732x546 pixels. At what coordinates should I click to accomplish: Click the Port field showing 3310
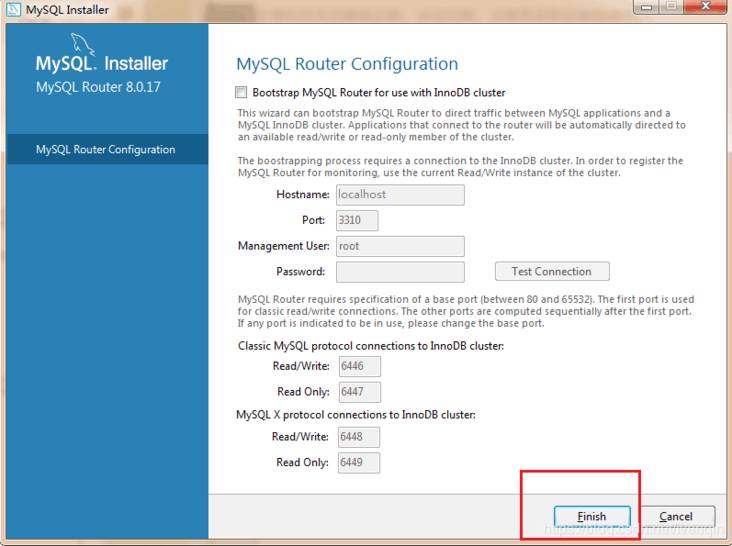(x=357, y=220)
